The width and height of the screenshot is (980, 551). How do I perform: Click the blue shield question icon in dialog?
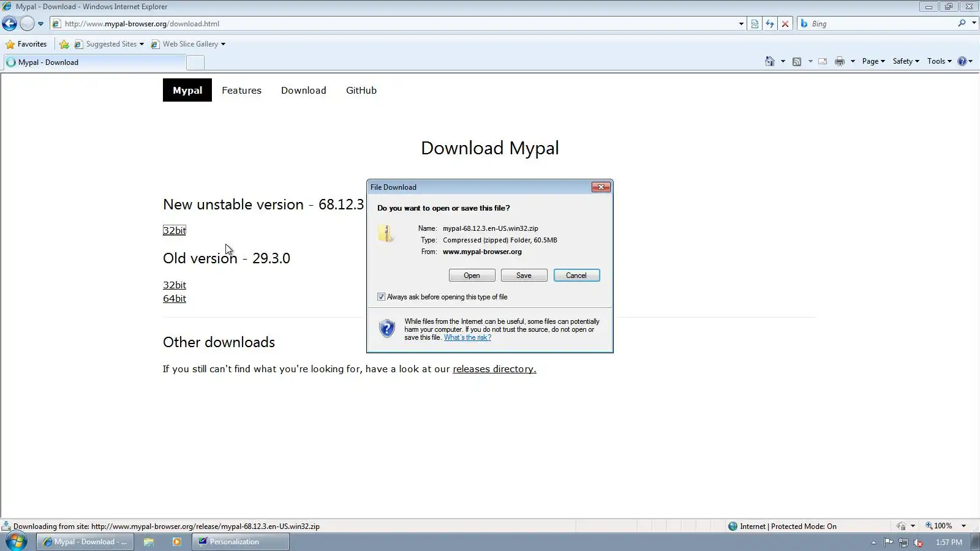[387, 329]
